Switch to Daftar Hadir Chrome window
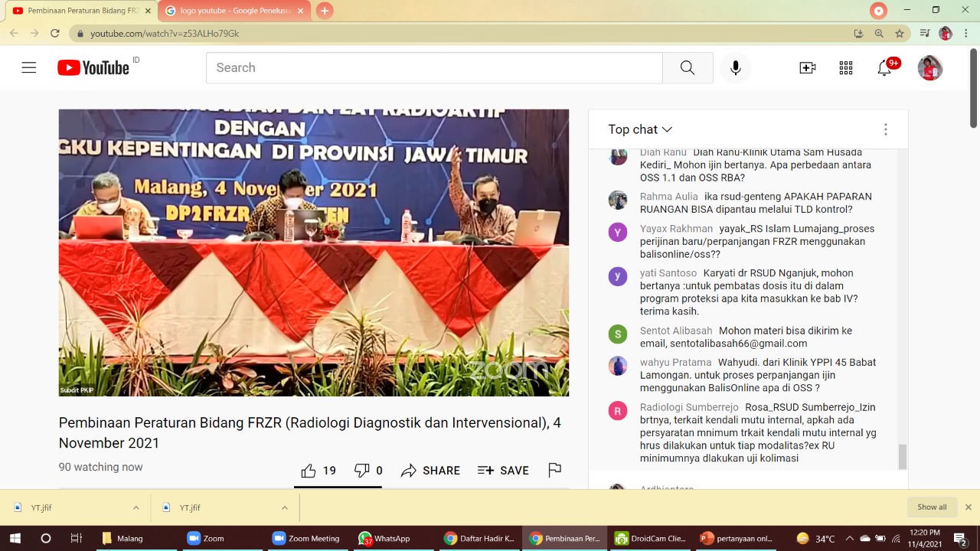 point(480,539)
